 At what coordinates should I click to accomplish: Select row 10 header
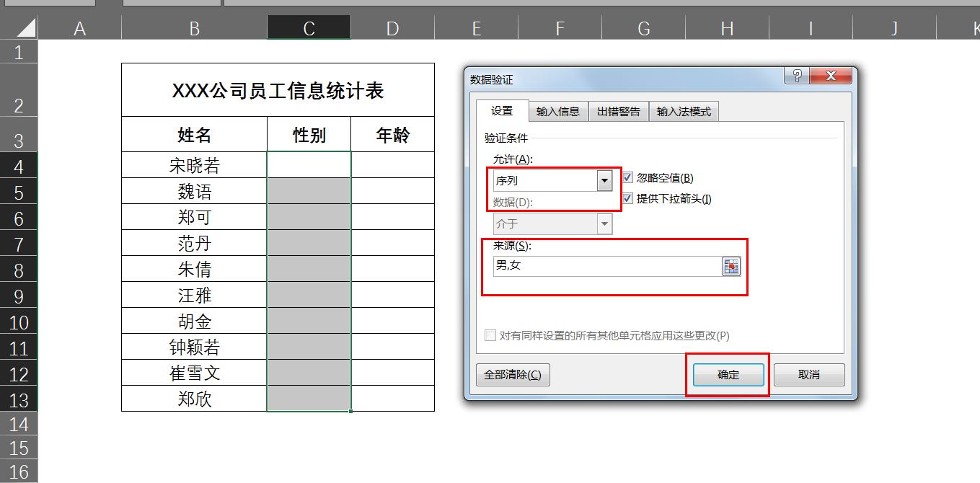pos(19,321)
